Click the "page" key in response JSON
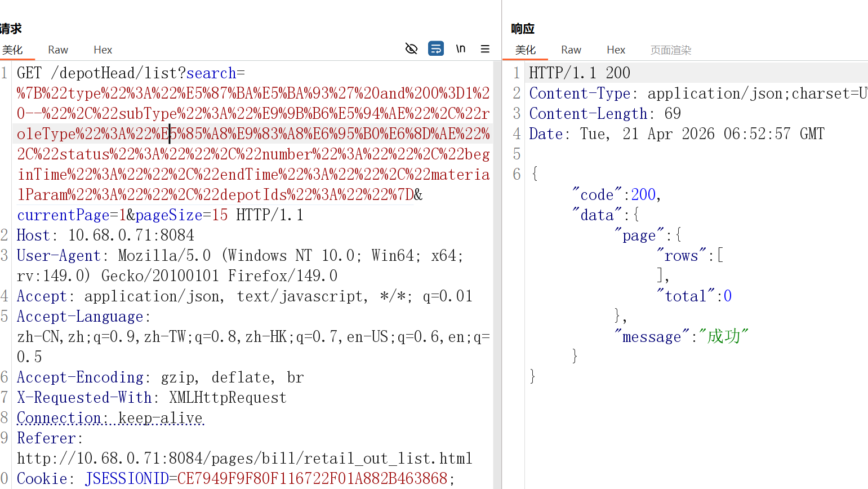 tap(639, 235)
